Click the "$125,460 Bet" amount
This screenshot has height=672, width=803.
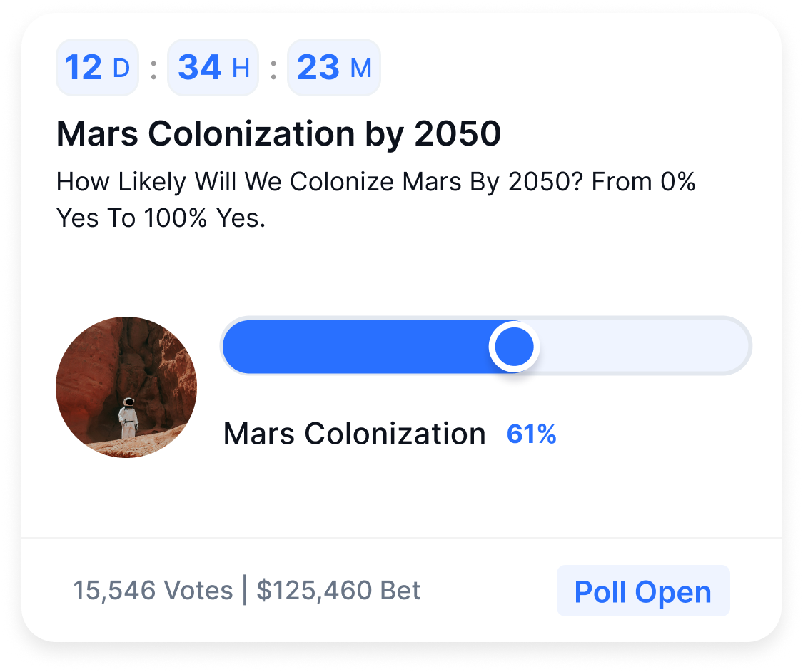point(338,591)
